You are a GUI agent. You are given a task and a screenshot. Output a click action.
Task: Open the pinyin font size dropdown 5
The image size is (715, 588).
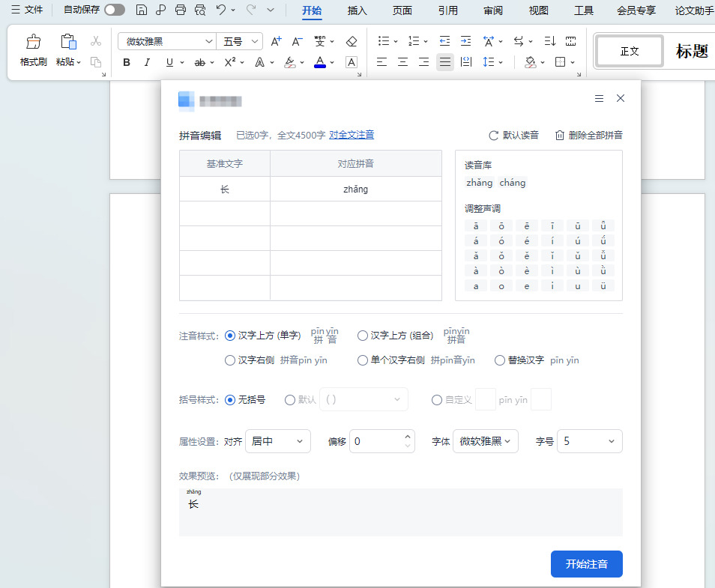590,441
